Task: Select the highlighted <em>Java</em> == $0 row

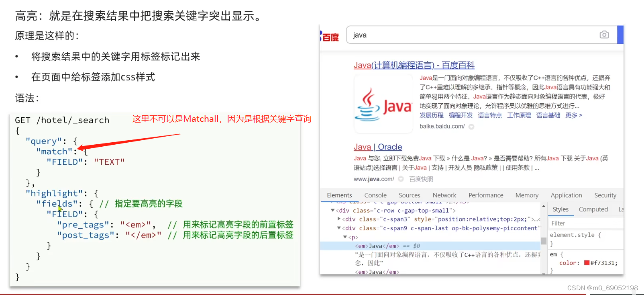Action: click(430, 246)
